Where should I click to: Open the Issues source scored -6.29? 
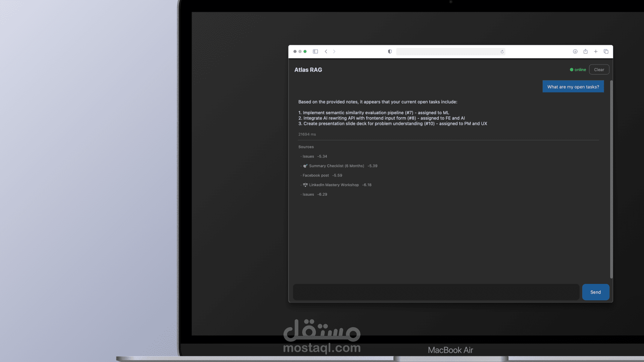(x=314, y=194)
